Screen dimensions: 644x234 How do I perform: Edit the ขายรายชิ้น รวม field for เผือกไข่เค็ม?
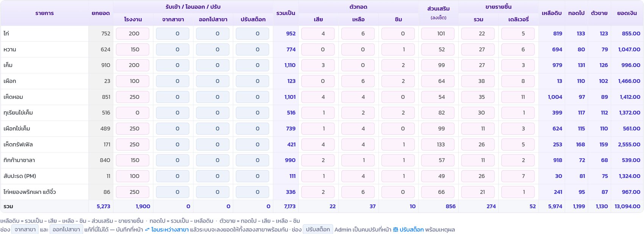tap(478, 129)
